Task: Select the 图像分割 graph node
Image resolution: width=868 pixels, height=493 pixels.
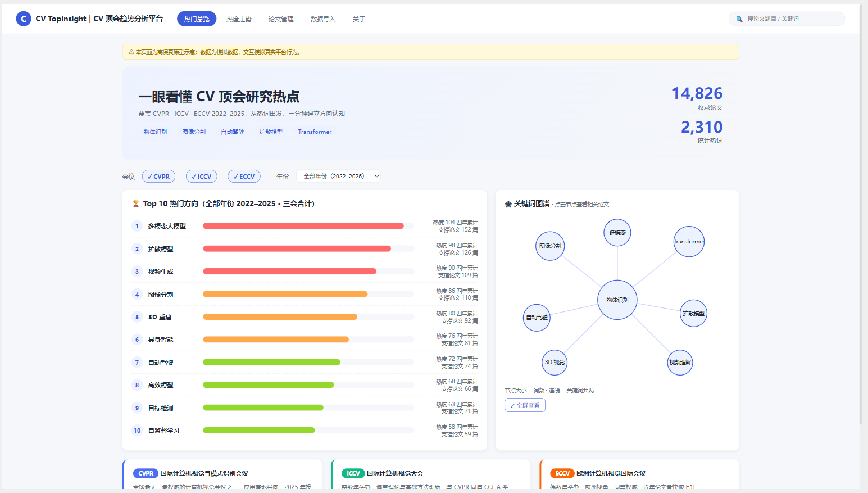Action: click(550, 246)
